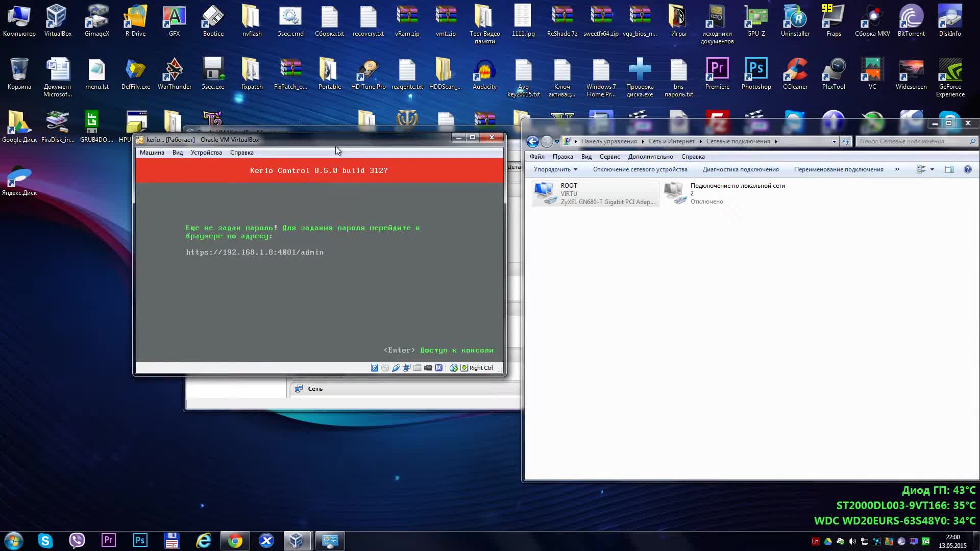Click the video capture icon in VirtualBox status bar
980x551 pixels.
click(x=428, y=368)
